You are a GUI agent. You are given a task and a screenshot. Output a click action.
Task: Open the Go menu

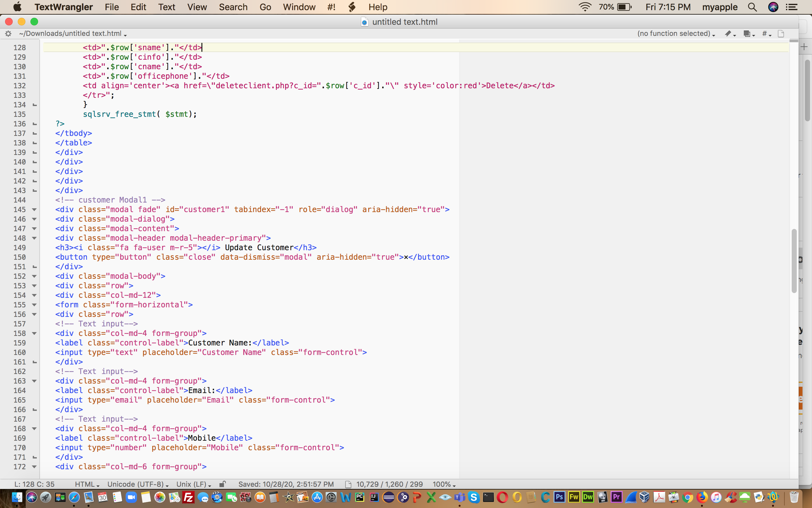(265, 7)
